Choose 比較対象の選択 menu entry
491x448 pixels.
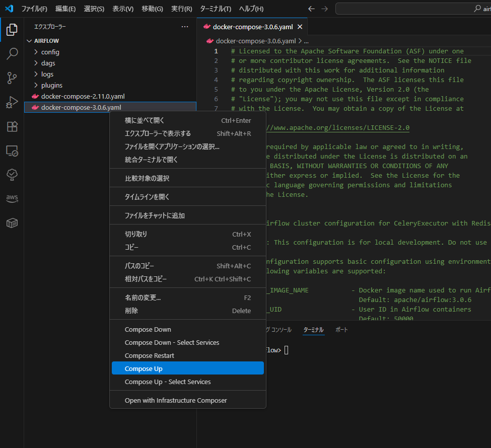188,179
